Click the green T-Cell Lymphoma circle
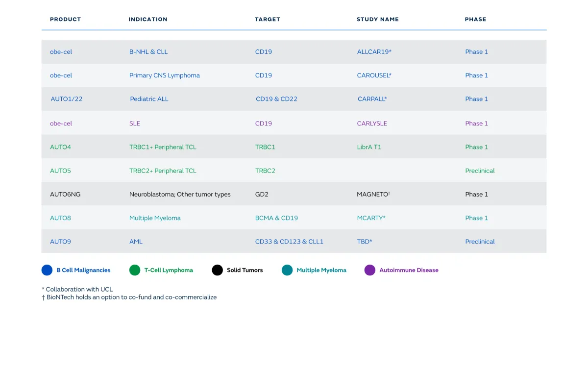 pos(135,270)
